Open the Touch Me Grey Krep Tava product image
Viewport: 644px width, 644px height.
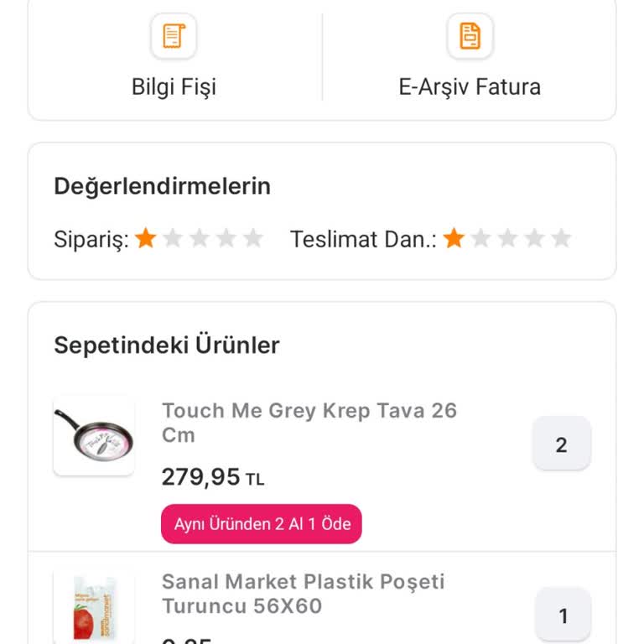[94, 436]
